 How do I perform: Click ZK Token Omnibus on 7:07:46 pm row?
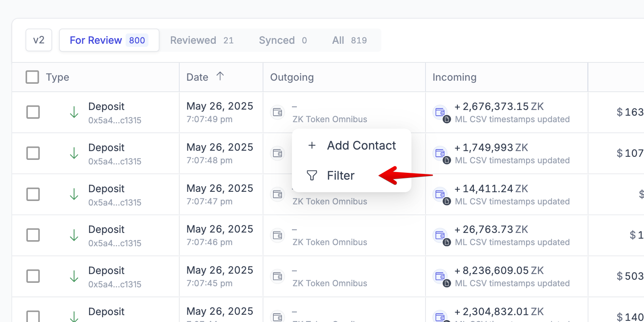tap(330, 242)
